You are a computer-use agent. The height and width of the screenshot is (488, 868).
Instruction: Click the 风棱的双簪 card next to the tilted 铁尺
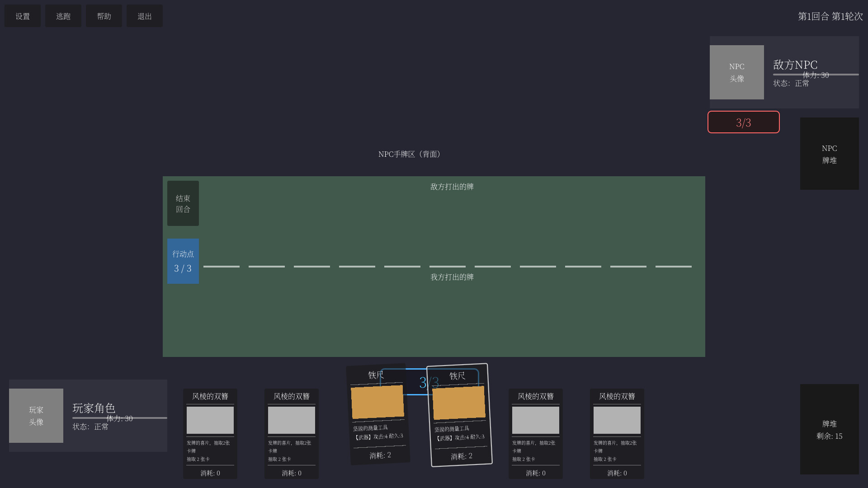point(535,433)
